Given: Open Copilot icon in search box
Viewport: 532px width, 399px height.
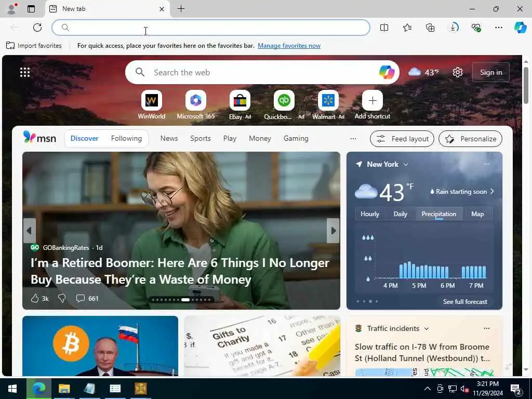Looking at the screenshot, I should click(387, 72).
